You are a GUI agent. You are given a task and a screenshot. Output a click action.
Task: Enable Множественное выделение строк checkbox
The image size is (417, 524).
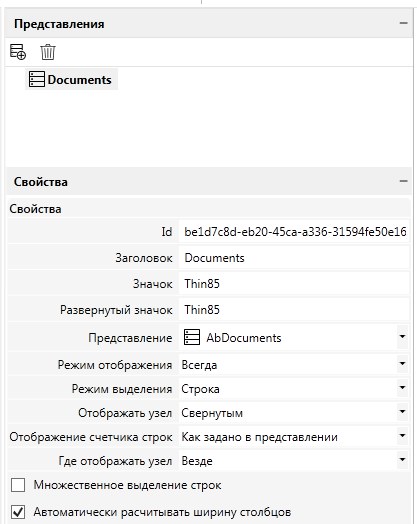(18, 485)
